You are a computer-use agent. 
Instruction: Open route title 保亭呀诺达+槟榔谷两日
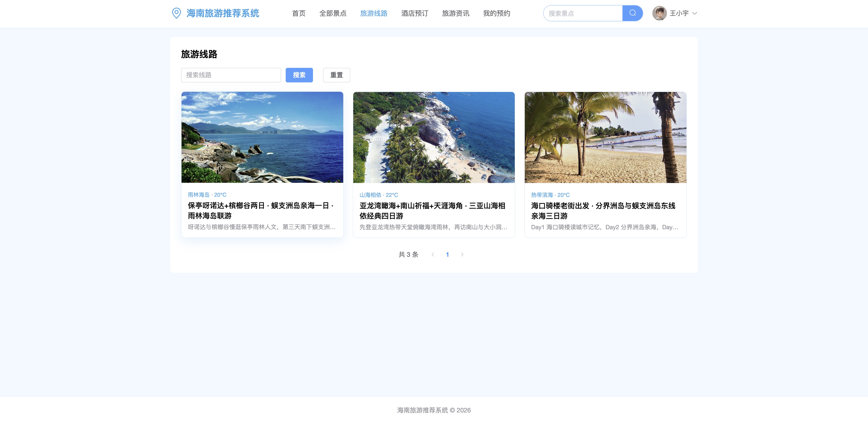[261, 210]
